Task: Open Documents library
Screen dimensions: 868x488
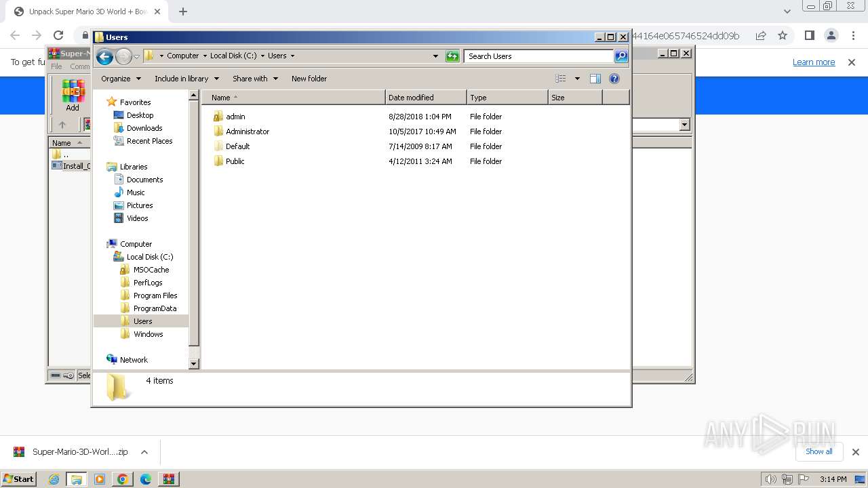Action: click(144, 180)
